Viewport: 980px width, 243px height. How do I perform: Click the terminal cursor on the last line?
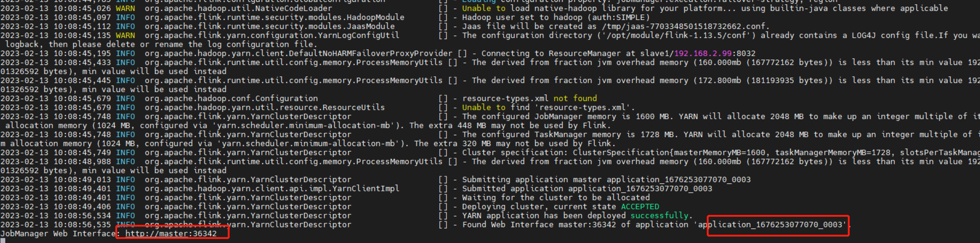2,241
